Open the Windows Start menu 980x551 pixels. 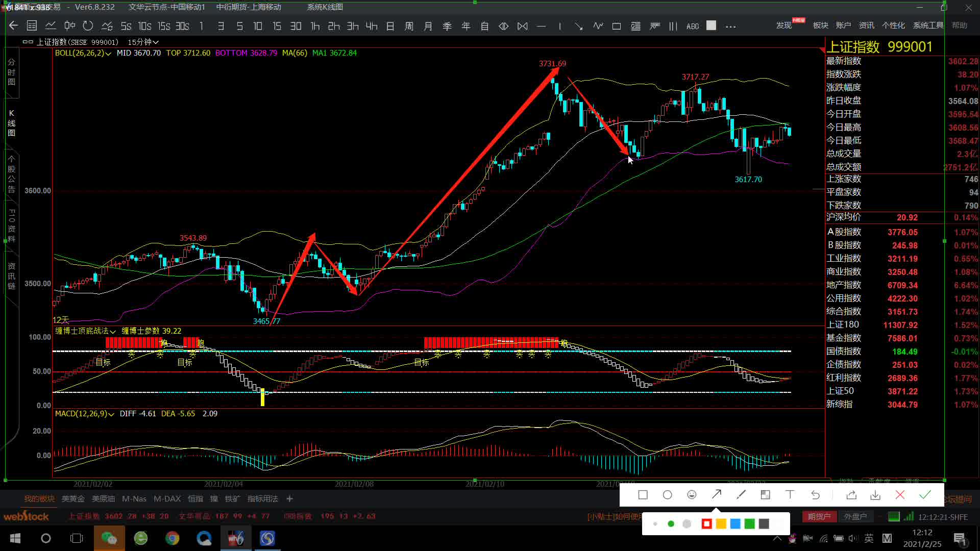[x=15, y=538]
